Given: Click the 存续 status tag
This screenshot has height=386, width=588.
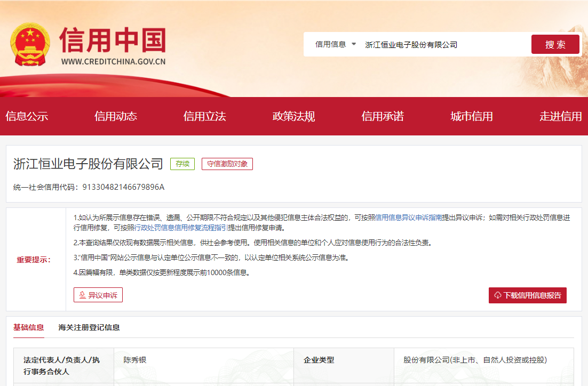Looking at the screenshot, I should tap(182, 164).
